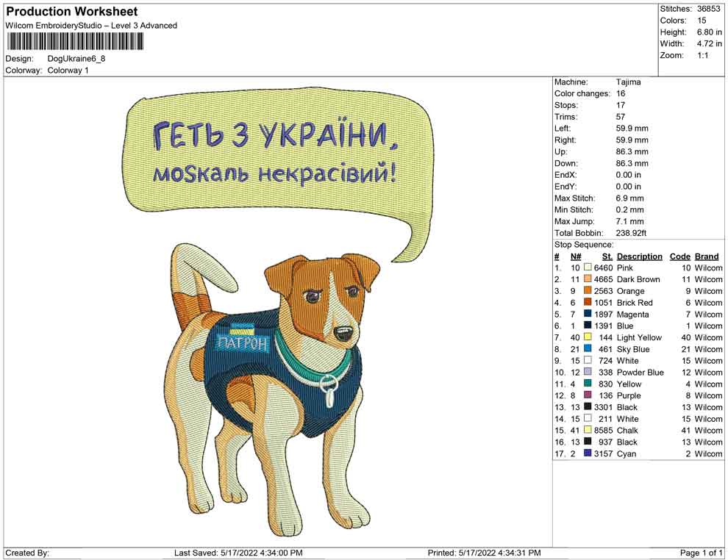728x560 pixels.
Task: Click the Stop Sequence heading
Action: (x=584, y=245)
